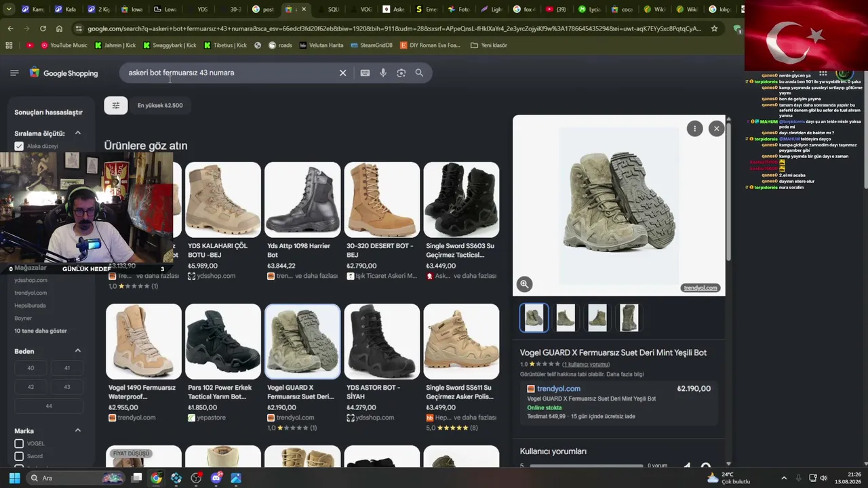Open the site information icon in address bar
Screen dimensions: 868x488
[79, 28]
